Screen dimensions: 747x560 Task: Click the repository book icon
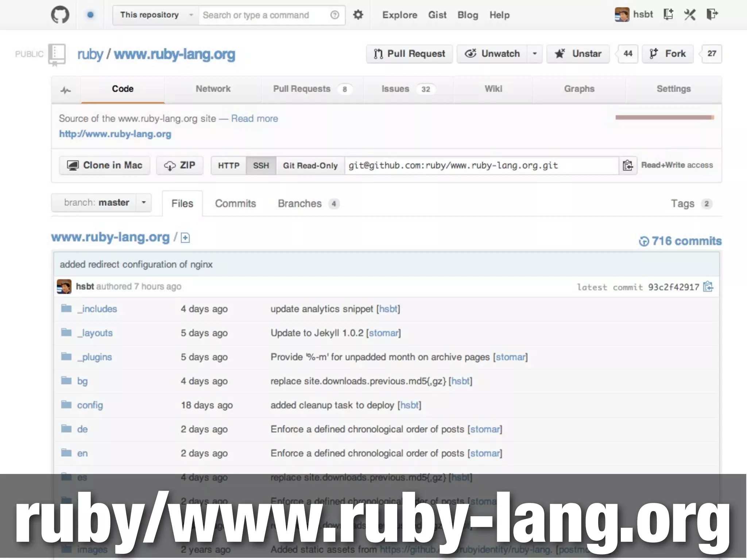57,55
